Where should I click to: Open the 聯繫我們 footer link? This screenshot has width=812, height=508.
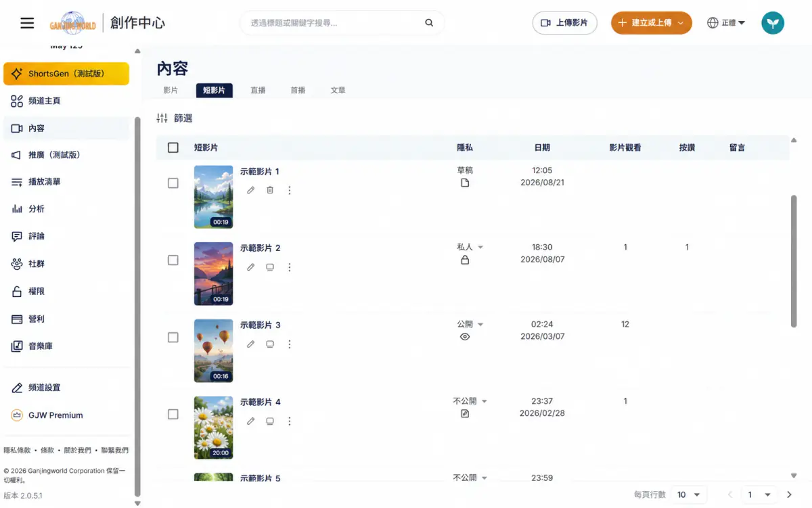pos(114,451)
